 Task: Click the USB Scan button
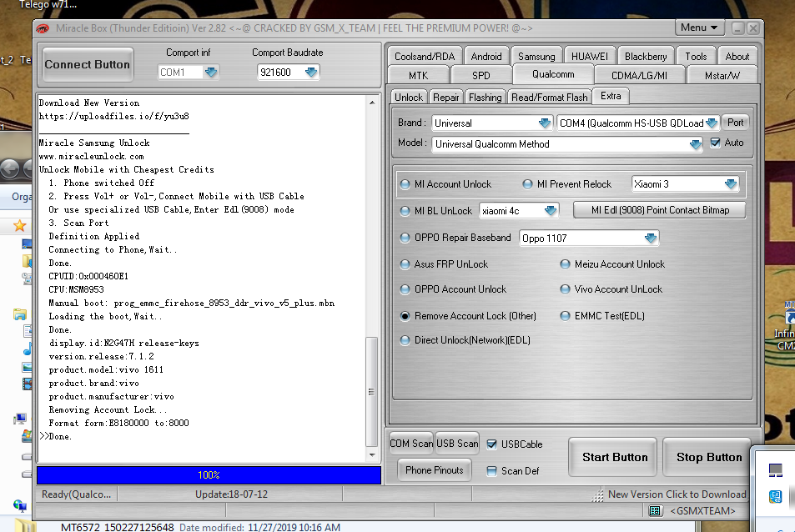click(x=457, y=444)
